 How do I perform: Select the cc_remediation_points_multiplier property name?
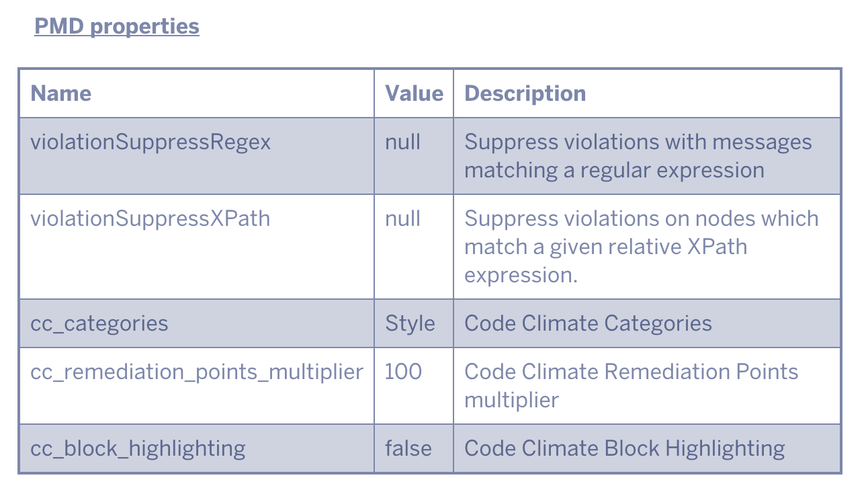point(197,372)
